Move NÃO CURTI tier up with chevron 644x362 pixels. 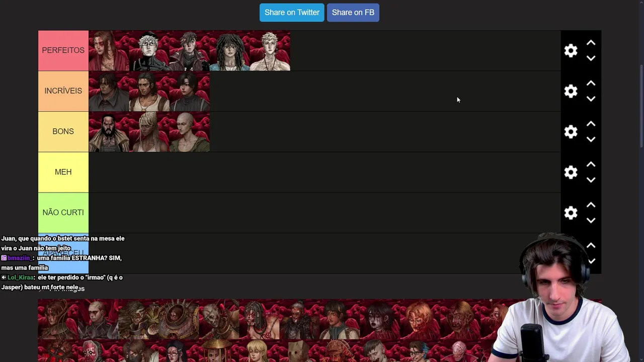(x=591, y=205)
